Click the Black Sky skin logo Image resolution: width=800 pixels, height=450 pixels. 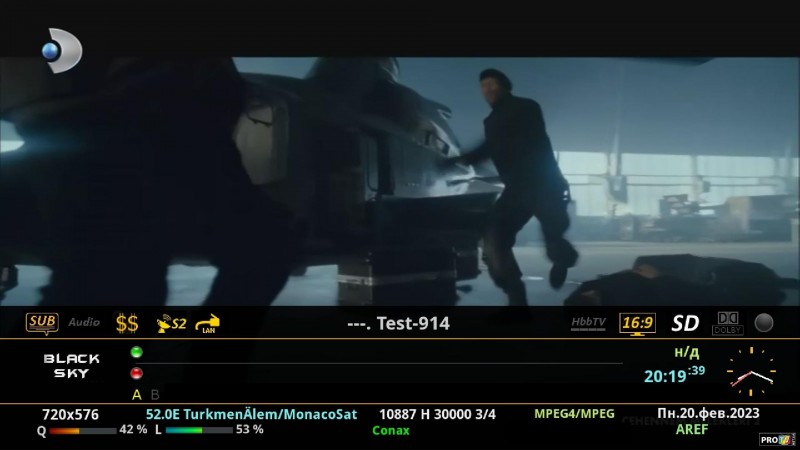[x=71, y=366]
